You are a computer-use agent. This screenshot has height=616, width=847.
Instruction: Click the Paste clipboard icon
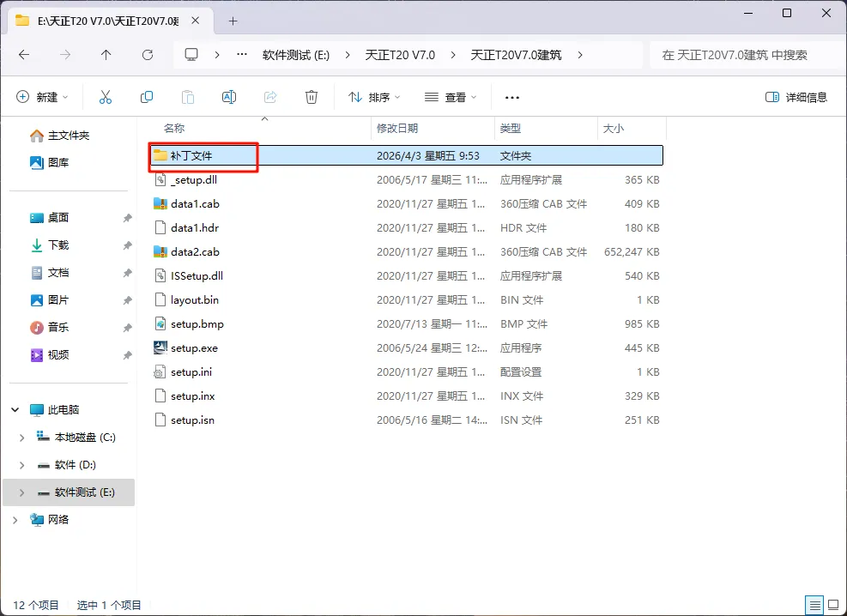[x=187, y=97]
